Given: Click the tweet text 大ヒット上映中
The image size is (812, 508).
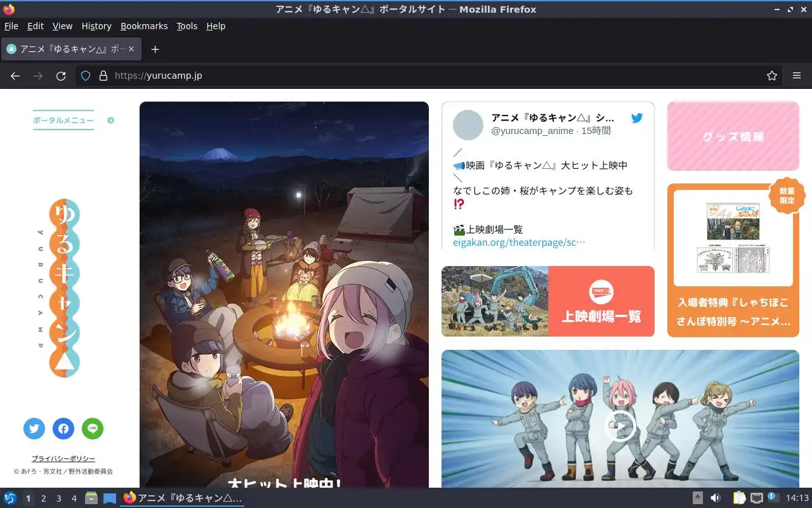Looking at the screenshot, I should tap(594, 165).
